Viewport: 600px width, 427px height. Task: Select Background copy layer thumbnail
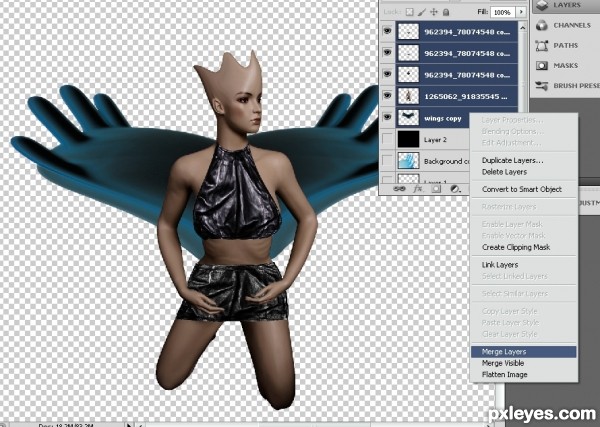point(408,161)
